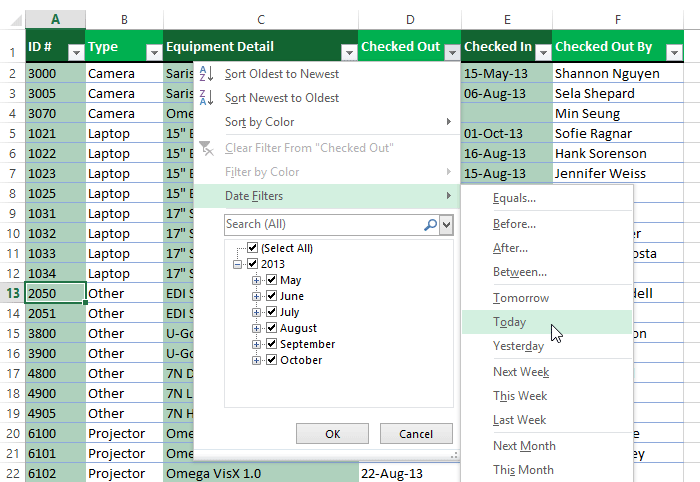
Task: Collapse the 2013 year tree node
Action: [238, 264]
